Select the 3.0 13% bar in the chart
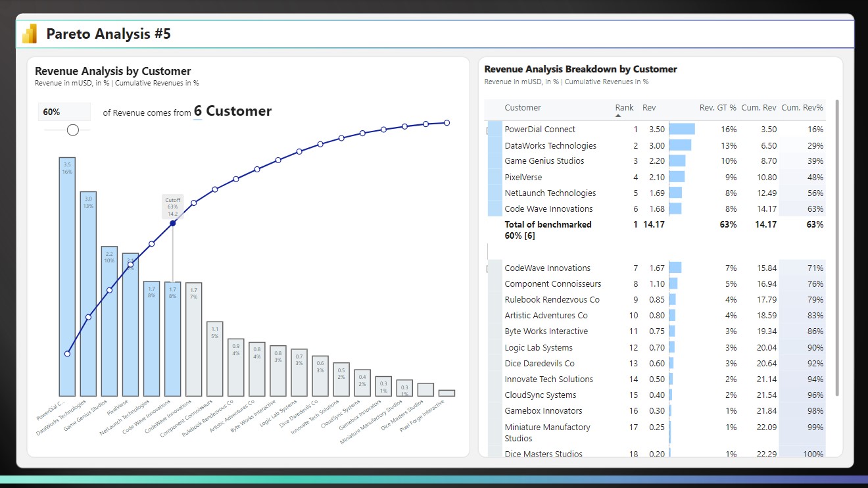Viewport: 868px width, 488px height. click(x=88, y=293)
